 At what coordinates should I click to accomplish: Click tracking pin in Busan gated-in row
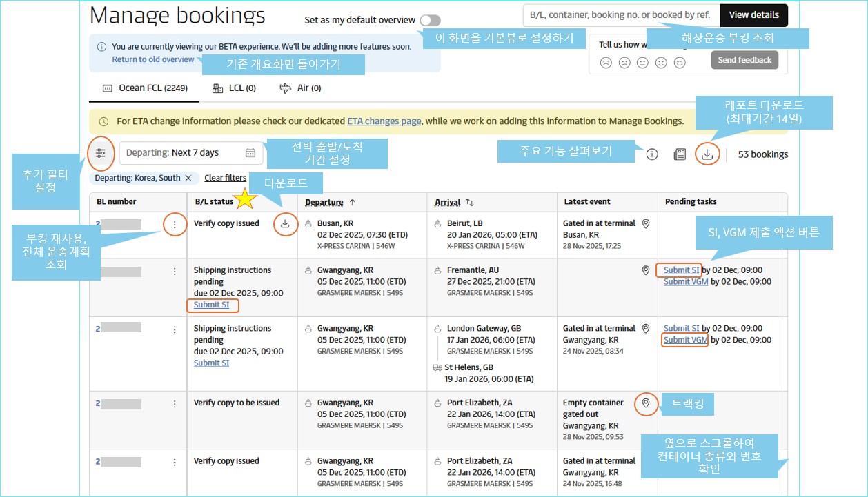pos(646,223)
